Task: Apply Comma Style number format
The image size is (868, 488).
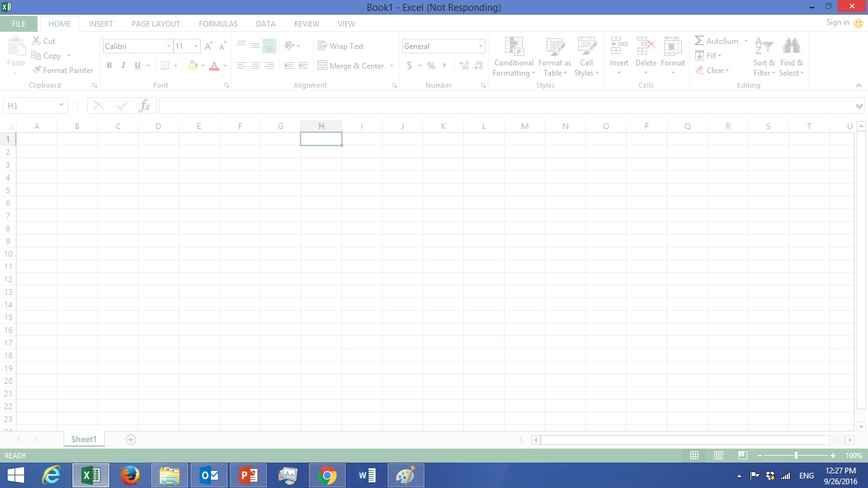Action: click(444, 65)
